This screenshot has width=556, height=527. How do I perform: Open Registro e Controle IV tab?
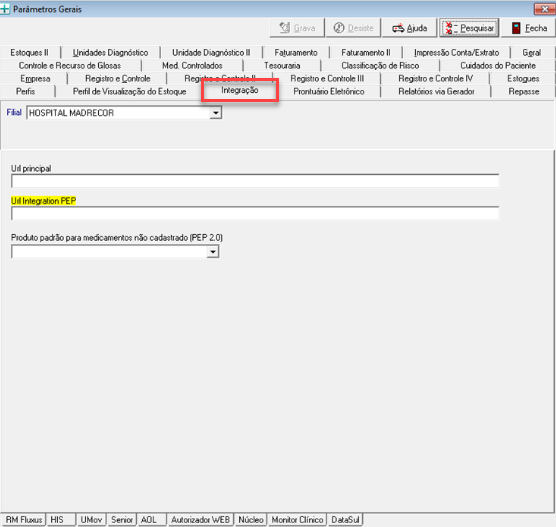point(435,79)
